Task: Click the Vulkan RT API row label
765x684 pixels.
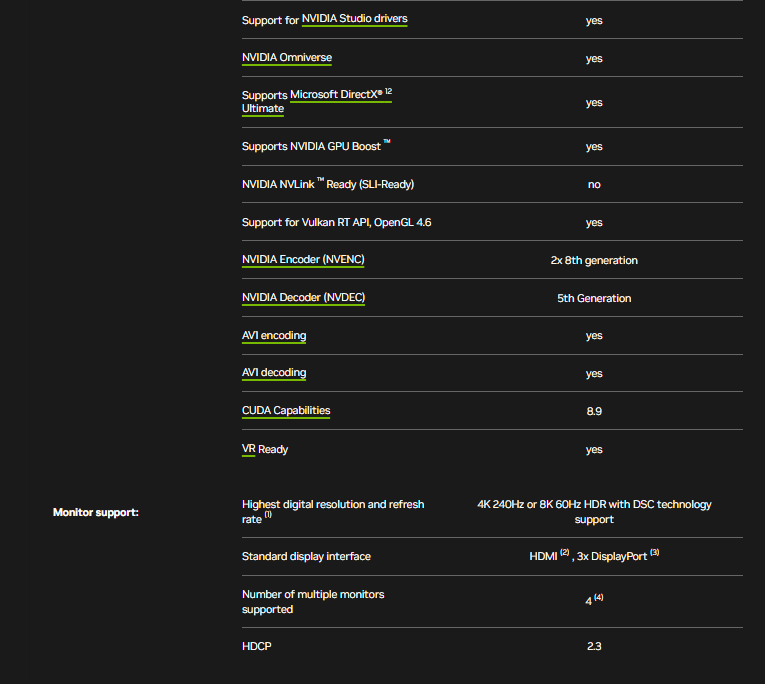Action: 336,222
